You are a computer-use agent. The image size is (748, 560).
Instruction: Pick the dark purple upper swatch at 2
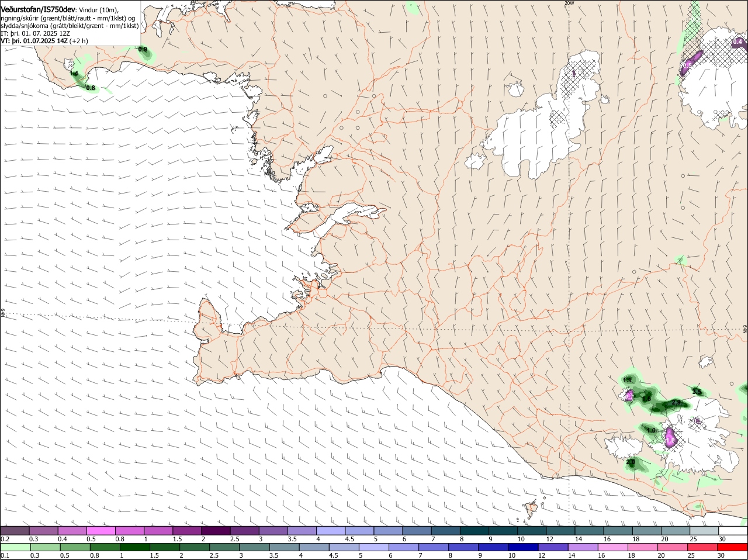(215, 530)
